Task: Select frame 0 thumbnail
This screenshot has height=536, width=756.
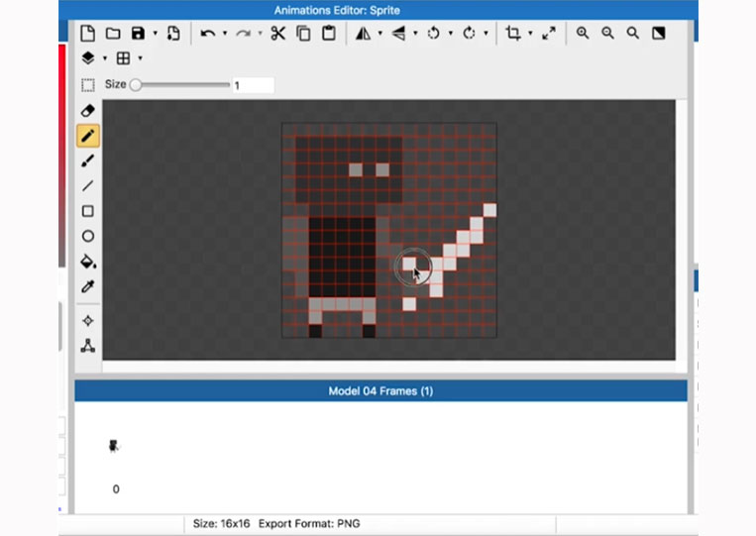Action: (114, 446)
